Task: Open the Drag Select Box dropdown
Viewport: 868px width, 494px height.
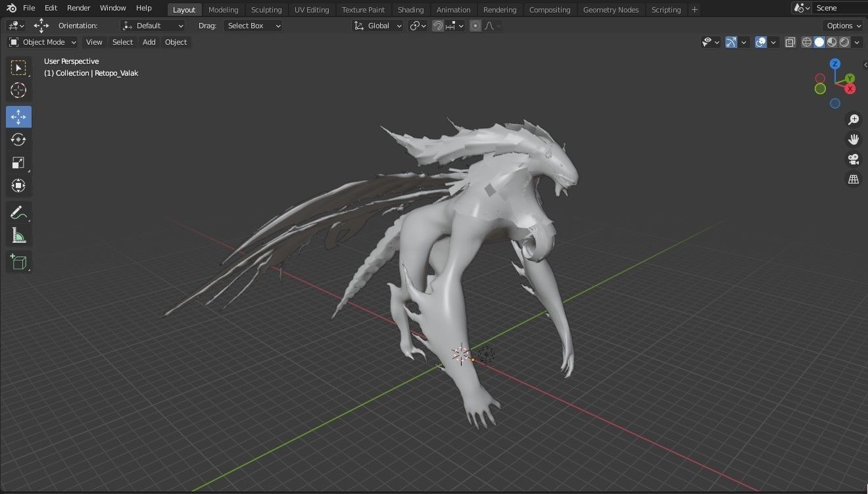Action: tap(253, 26)
